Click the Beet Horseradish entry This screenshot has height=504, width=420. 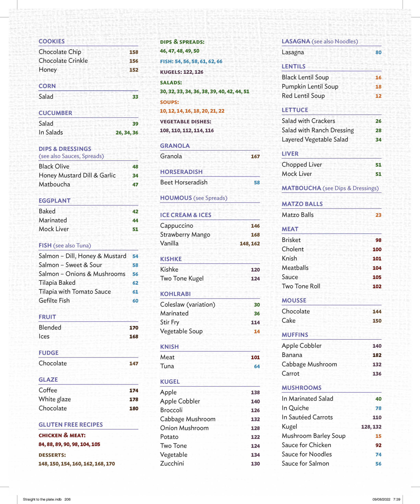pyautogui.click(x=184, y=182)
